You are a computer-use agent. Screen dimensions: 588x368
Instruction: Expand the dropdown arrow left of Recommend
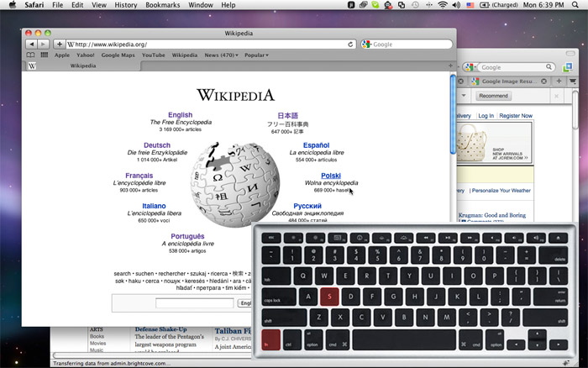[x=464, y=96]
